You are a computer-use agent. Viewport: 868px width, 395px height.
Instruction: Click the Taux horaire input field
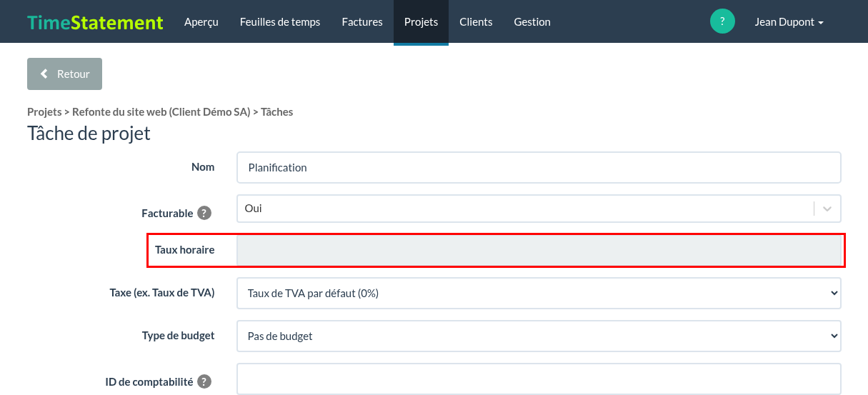click(x=539, y=250)
